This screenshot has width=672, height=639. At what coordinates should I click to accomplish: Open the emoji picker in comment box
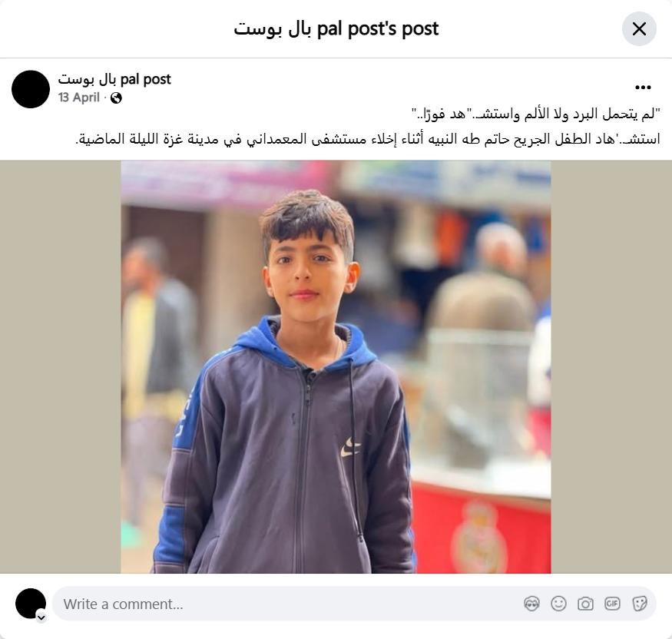558,604
